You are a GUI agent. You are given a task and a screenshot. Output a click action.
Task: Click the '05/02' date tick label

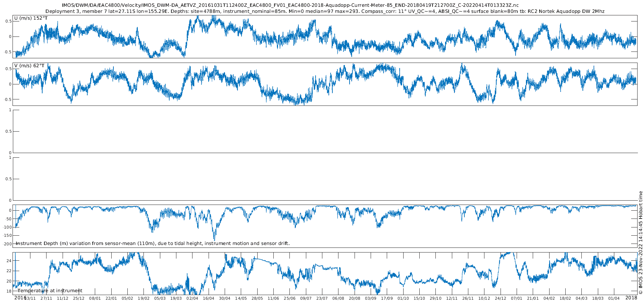coord(127,298)
